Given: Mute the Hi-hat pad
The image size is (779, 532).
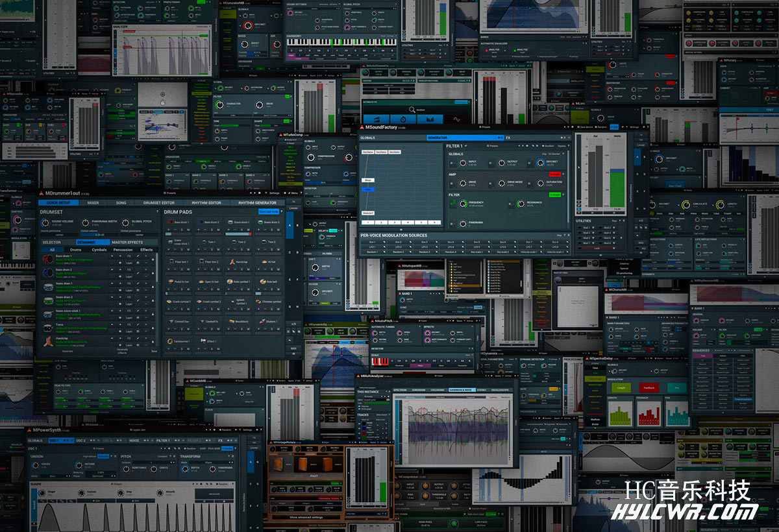Looking at the screenshot, I should [x=278, y=269].
